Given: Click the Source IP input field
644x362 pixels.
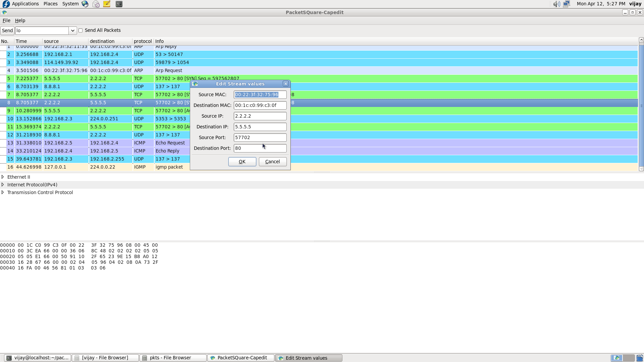Looking at the screenshot, I should [260, 116].
